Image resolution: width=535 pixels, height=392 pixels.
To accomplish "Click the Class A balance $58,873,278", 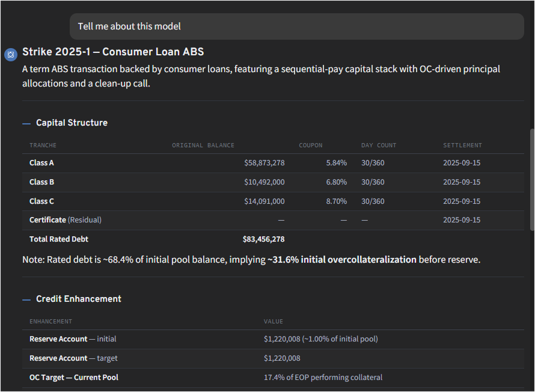I will coord(264,163).
